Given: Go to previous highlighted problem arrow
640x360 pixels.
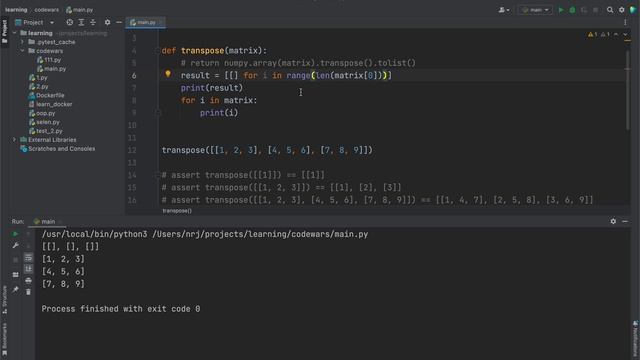Looking at the screenshot, I should point(616,35).
